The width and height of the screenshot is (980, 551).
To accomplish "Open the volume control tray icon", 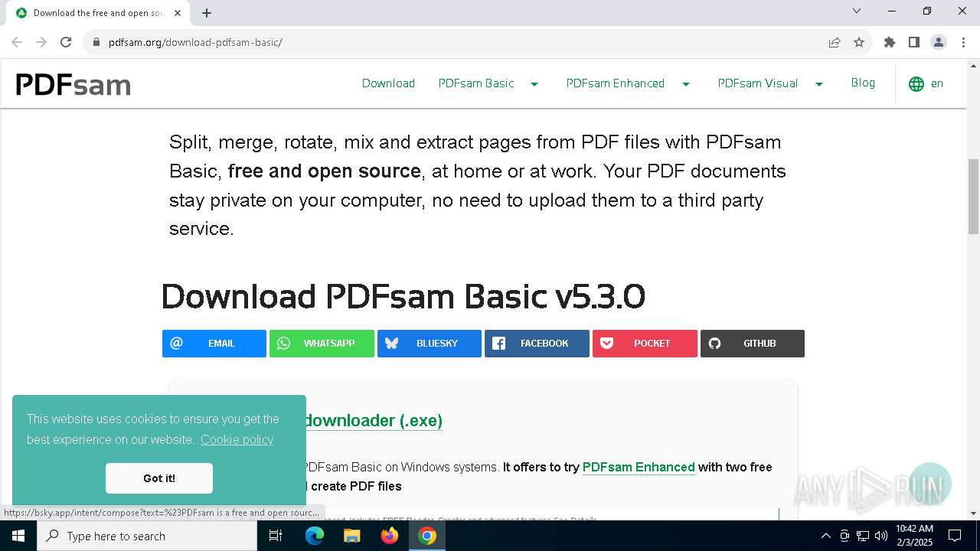I will [881, 536].
